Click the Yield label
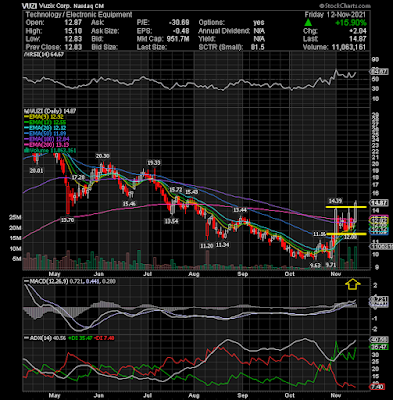The height and width of the screenshot is (400, 393). click(207, 39)
